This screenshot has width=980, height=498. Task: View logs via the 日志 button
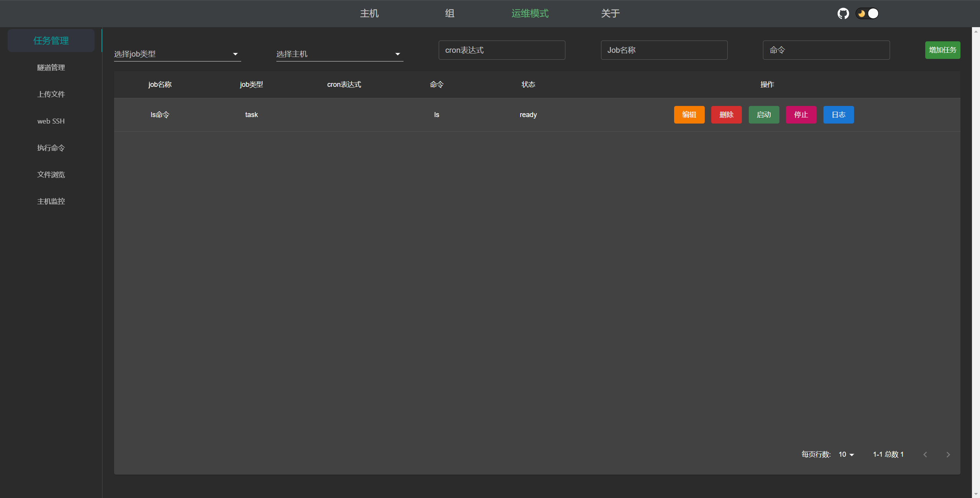pos(838,115)
